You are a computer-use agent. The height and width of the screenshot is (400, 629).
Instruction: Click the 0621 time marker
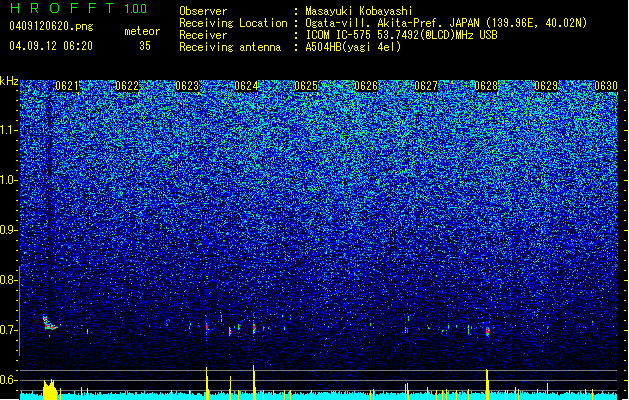point(67,86)
